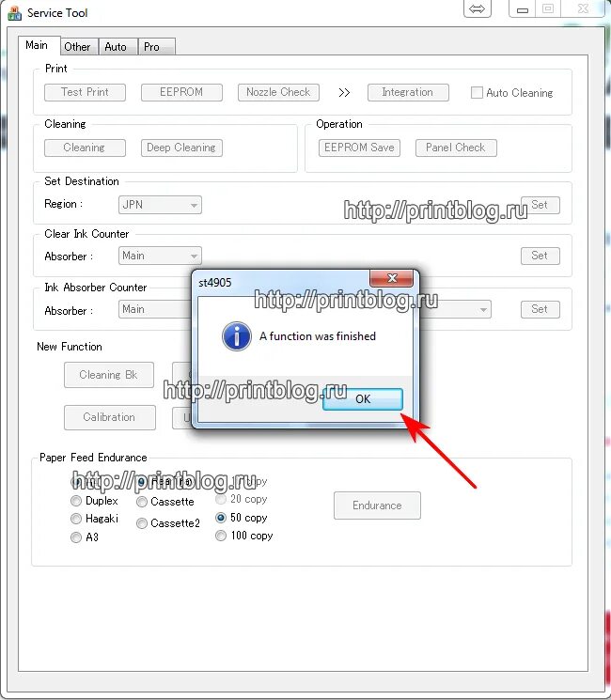Click the Cleaning Bk button
The height and width of the screenshot is (700, 611).
[x=109, y=375]
